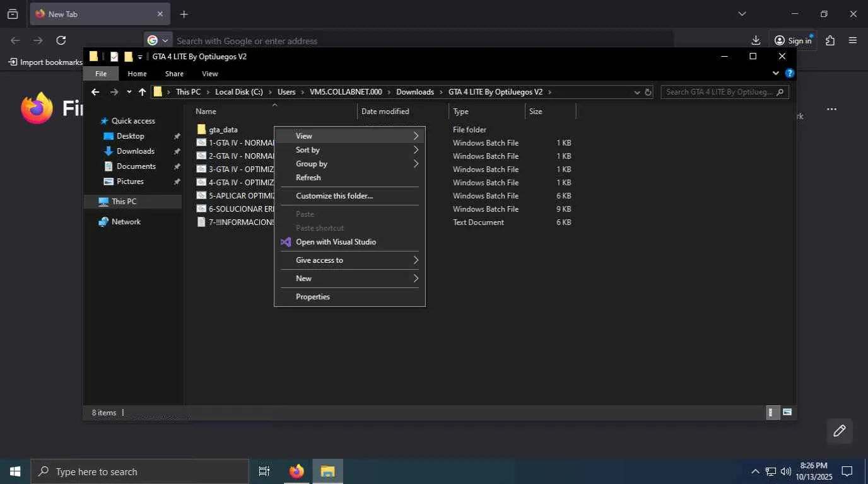Open recent locations dropdown next to Explorer arrows
This screenshot has width=868, height=484.
[x=129, y=92]
